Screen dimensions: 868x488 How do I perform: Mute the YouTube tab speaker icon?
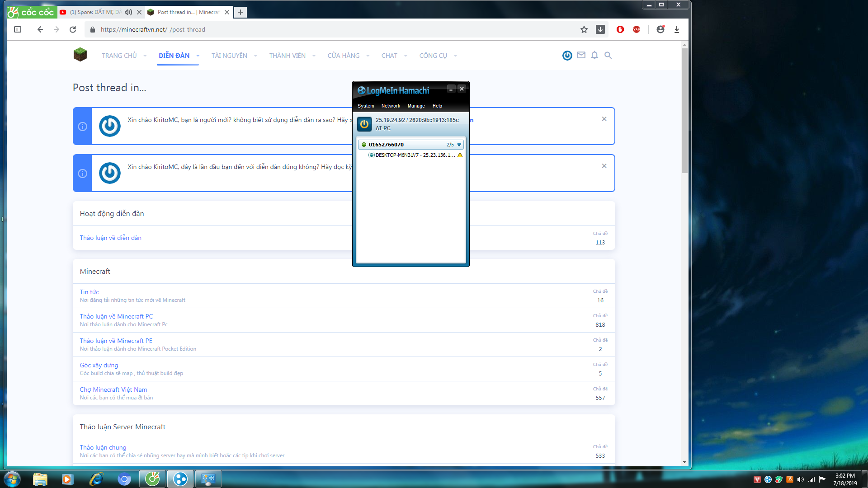(128, 12)
